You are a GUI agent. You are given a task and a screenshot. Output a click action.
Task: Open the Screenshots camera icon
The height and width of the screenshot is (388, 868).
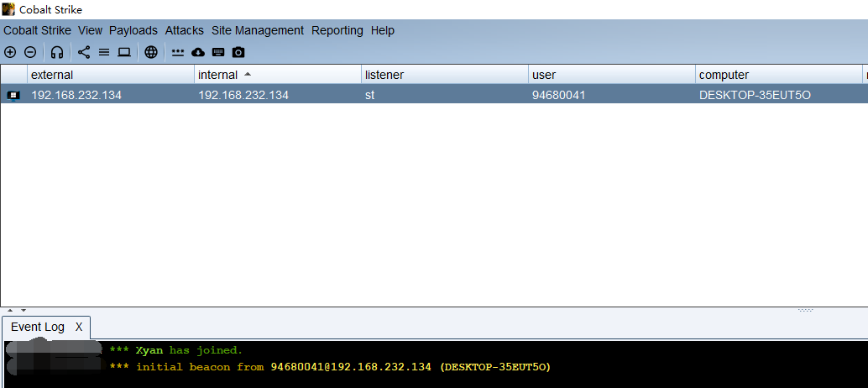(238, 52)
